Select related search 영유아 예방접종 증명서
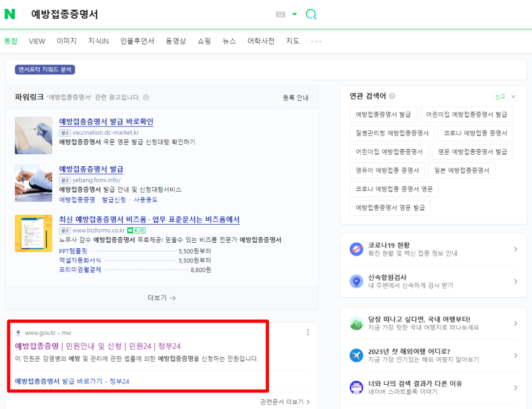 pyautogui.click(x=387, y=170)
